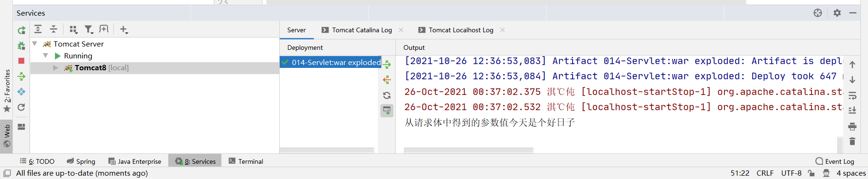Toggle soft-wrap in output console

(x=852, y=95)
